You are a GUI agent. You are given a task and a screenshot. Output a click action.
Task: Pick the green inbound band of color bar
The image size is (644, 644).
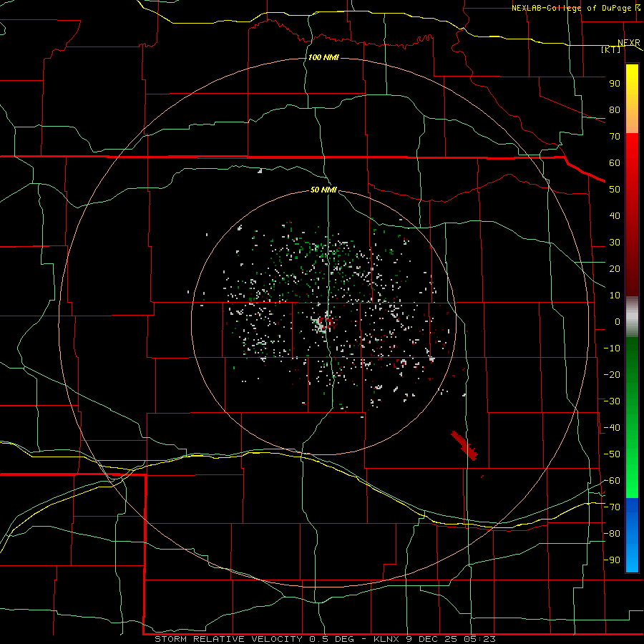point(632,417)
